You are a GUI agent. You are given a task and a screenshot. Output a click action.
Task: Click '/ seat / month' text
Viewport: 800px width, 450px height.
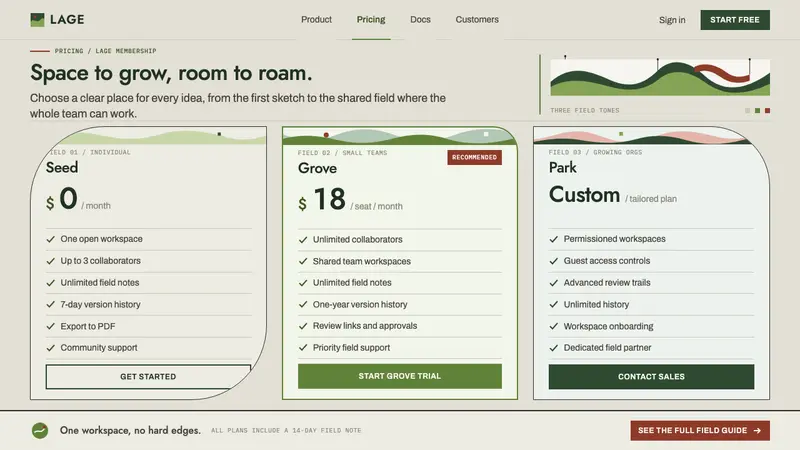coord(377,206)
